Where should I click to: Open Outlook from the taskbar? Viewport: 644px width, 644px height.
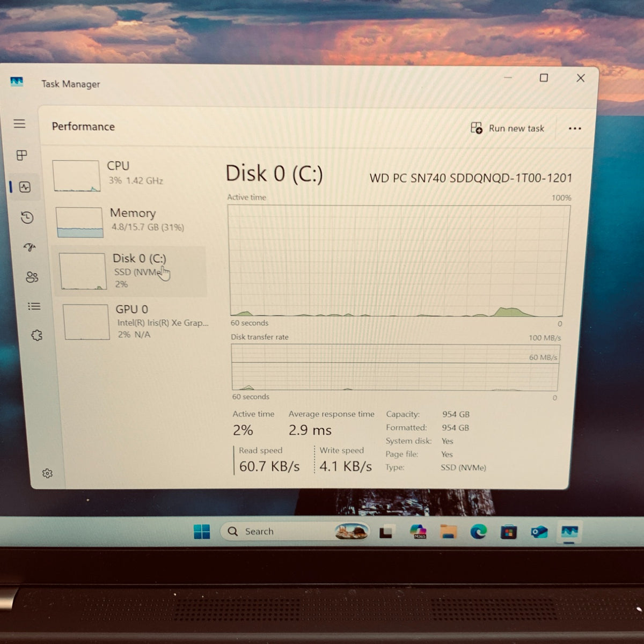pos(539,532)
